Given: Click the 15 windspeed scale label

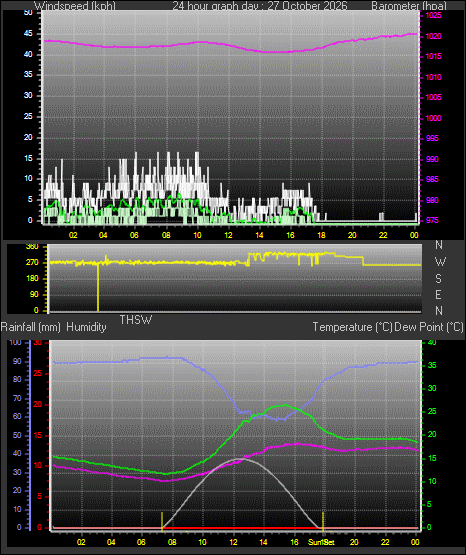Looking at the screenshot, I should point(28,158).
